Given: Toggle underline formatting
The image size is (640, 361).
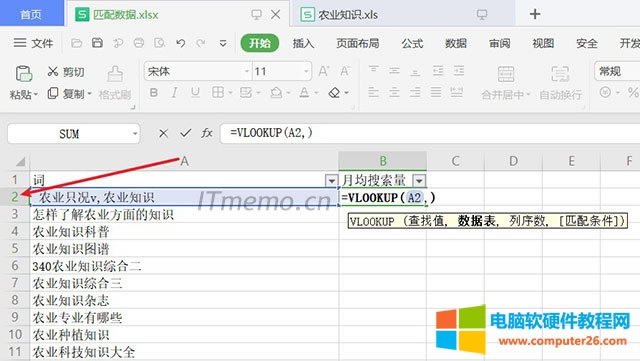Looking at the screenshot, I should 195,93.
